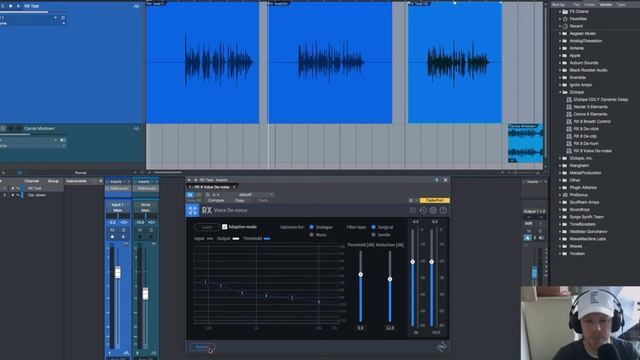Viewport: 640px width, 360px height.
Task: Collapse the iZotope vendor folder
Action: pyautogui.click(x=560, y=92)
